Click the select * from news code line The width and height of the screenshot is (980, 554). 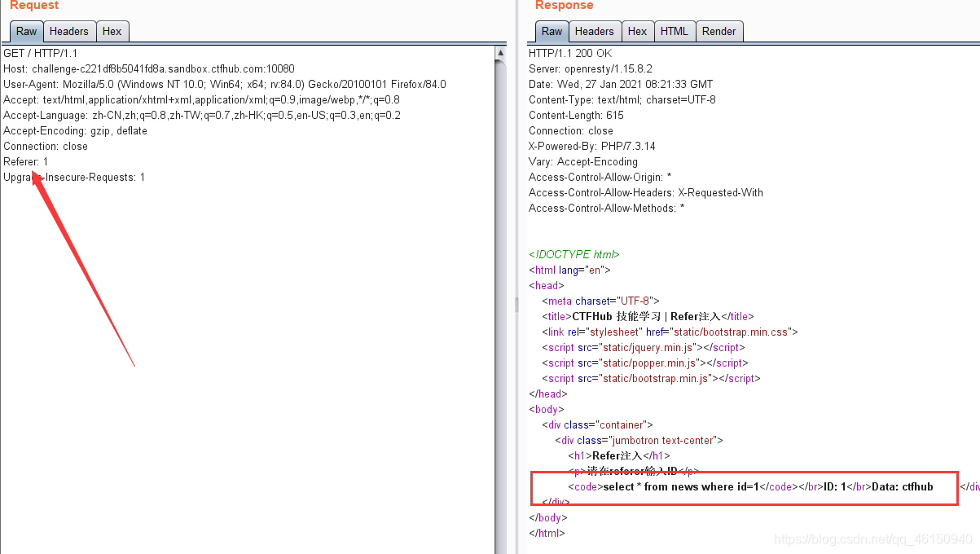tap(750, 487)
